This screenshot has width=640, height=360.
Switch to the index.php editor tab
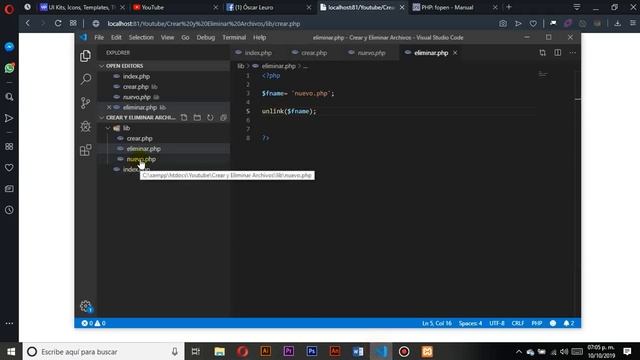pyautogui.click(x=258, y=53)
